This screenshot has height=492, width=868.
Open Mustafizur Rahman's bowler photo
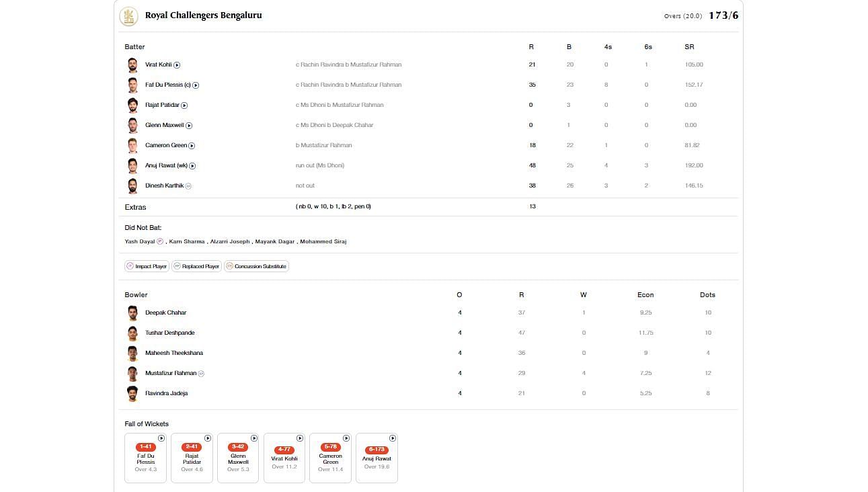pyautogui.click(x=132, y=374)
